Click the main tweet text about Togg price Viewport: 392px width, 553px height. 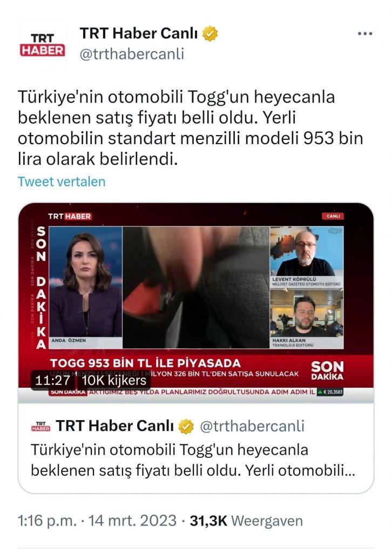click(x=191, y=127)
